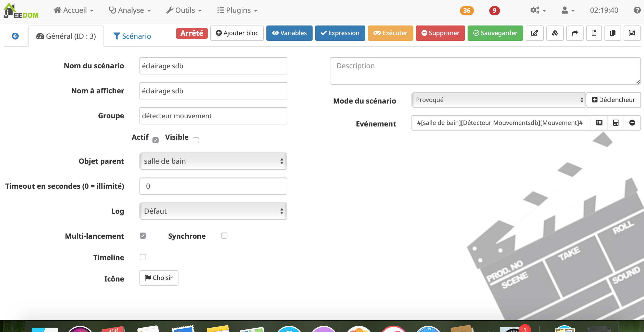Screen dimensions: 644x332
Task: Click into the Evénement trigger field
Action: click(x=501, y=123)
